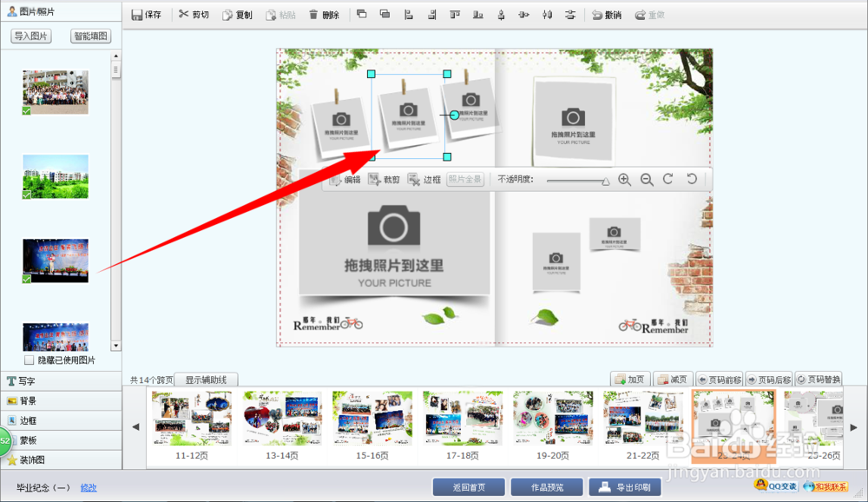
Task: Zoom in using the magnifier plus icon
Action: (625, 180)
